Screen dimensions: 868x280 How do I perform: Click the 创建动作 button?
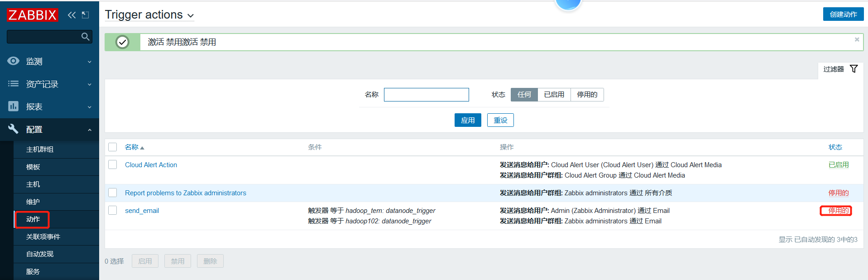point(843,14)
